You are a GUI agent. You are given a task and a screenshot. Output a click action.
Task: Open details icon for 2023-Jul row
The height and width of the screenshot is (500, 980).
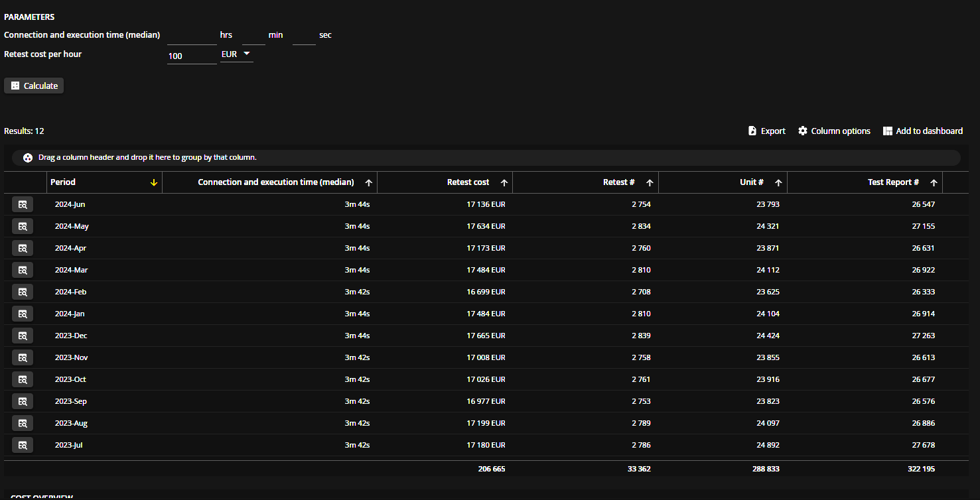[x=23, y=445]
